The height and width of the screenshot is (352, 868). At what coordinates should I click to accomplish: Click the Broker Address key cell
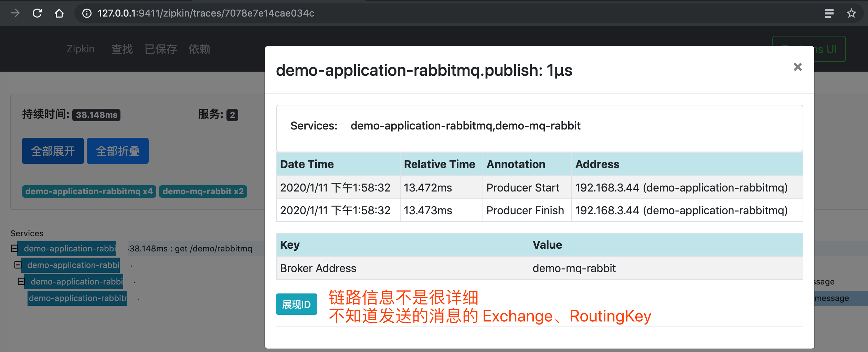[x=402, y=268]
